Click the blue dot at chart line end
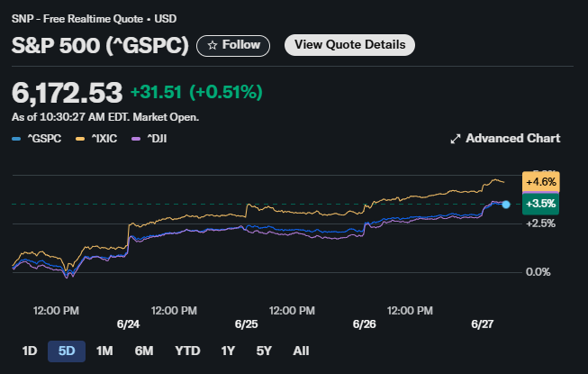Screen dimensions: 588x374 (506, 205)
